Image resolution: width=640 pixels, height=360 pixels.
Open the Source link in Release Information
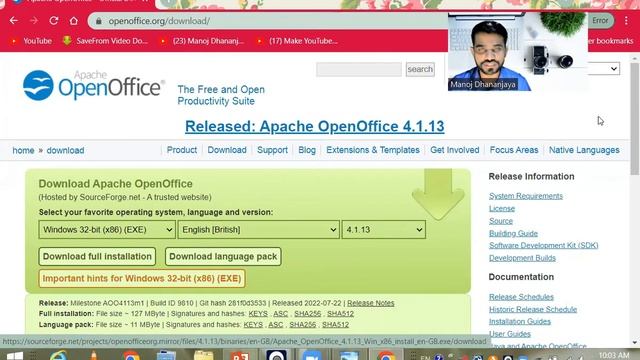501,221
